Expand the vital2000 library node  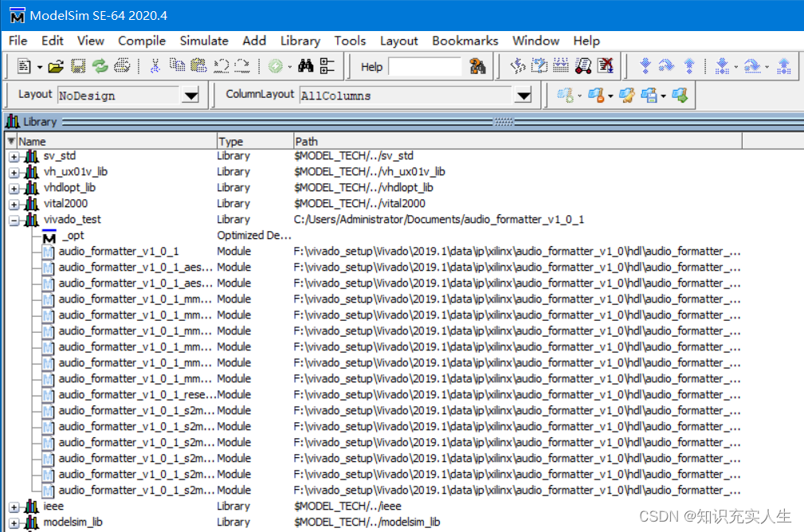click(14, 205)
